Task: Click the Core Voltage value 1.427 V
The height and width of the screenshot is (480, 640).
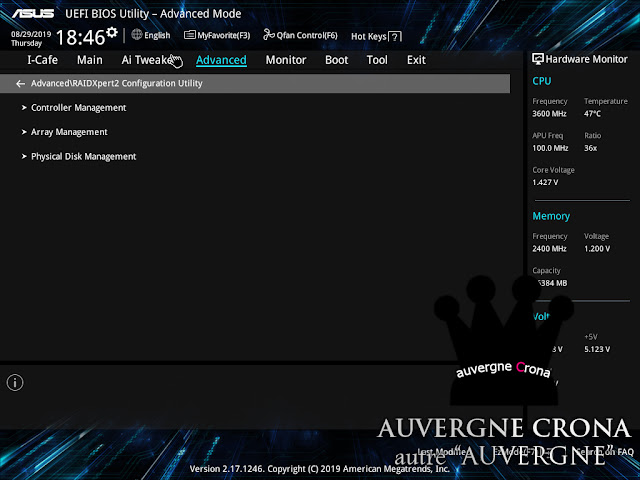Action: (x=545, y=182)
